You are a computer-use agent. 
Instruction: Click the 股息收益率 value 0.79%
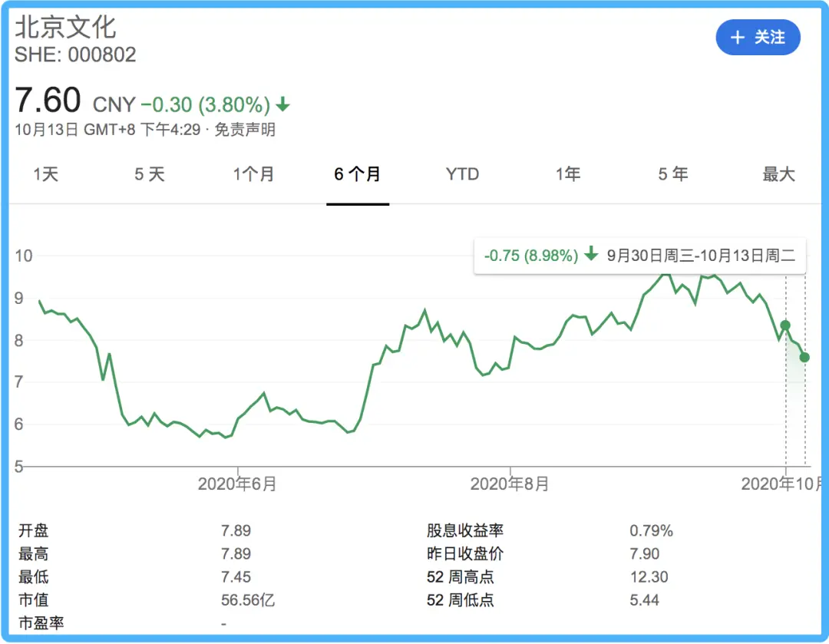[652, 530]
